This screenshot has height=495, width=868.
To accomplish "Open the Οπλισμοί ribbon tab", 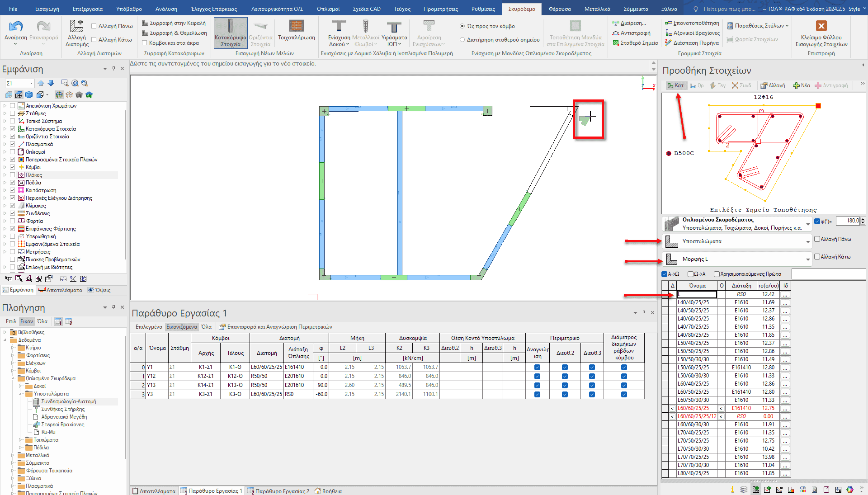I will [328, 9].
